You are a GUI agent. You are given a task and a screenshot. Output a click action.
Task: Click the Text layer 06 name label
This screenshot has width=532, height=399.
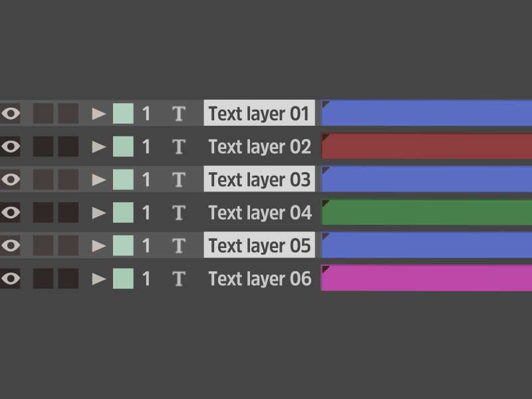tap(259, 279)
